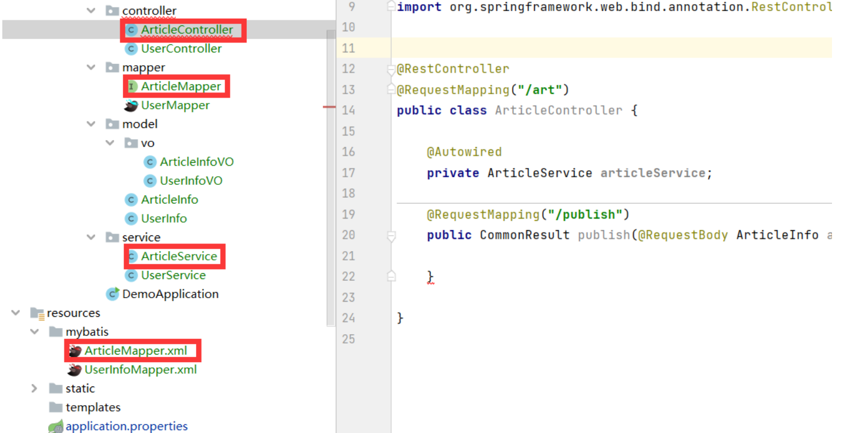Click the red error stripe mark near line 14

[329, 107]
